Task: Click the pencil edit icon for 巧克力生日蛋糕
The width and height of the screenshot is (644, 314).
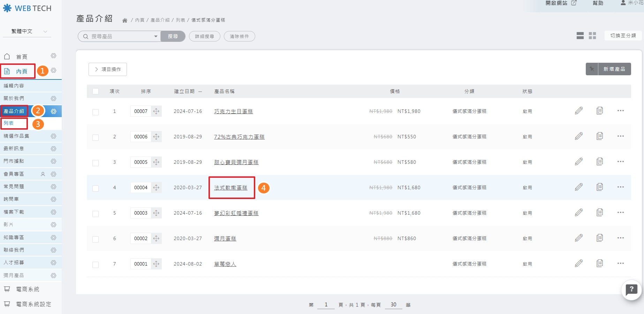Action: 578,111
